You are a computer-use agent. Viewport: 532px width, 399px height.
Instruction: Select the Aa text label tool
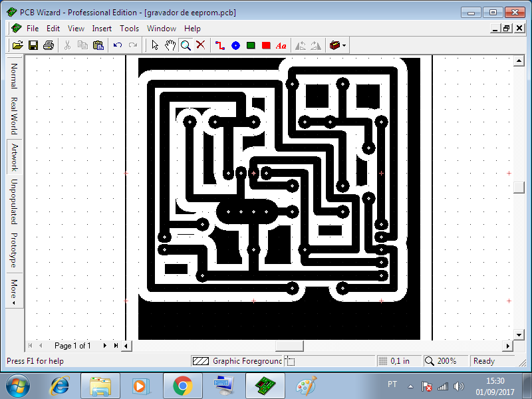coord(281,45)
